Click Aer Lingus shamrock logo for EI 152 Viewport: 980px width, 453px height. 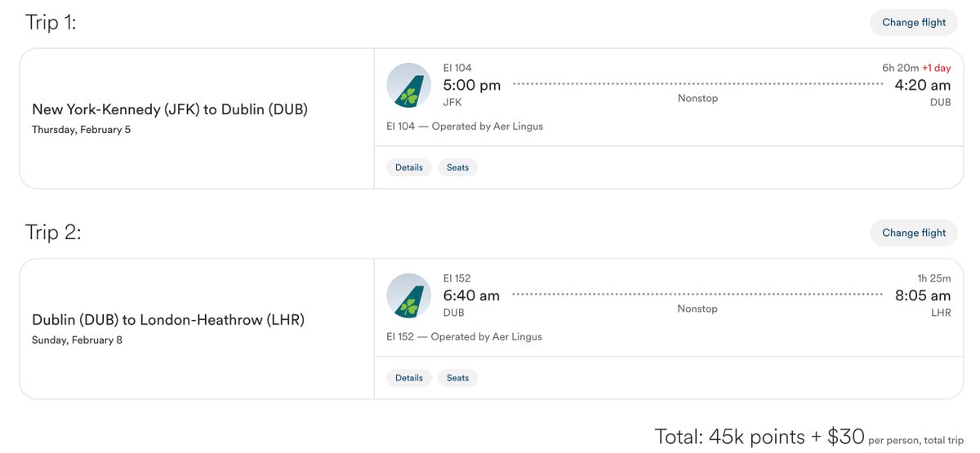[408, 295]
